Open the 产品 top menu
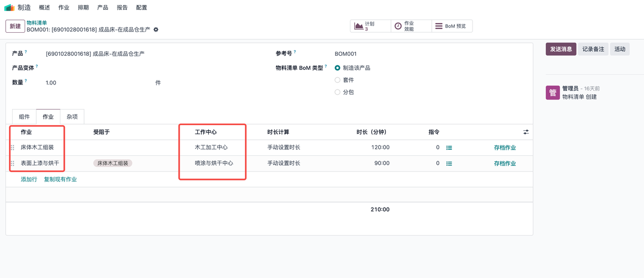Viewport: 644px width, 278px height. click(x=103, y=8)
